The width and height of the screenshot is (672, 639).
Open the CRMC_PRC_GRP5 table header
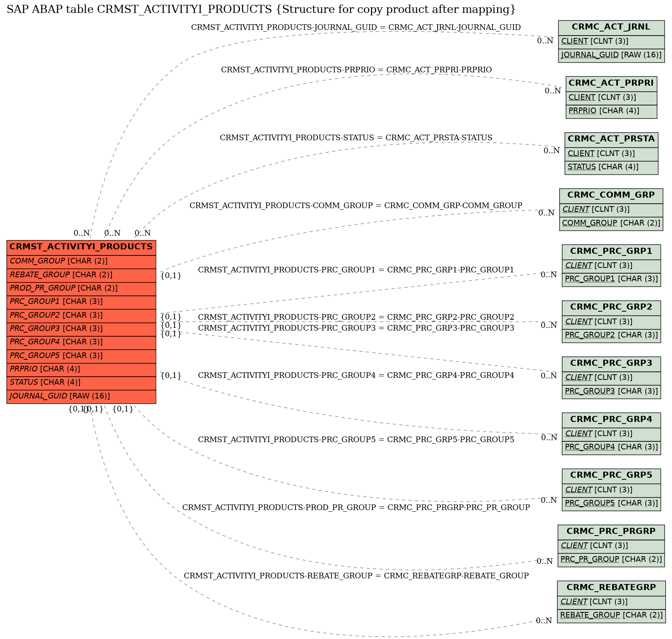point(611,476)
